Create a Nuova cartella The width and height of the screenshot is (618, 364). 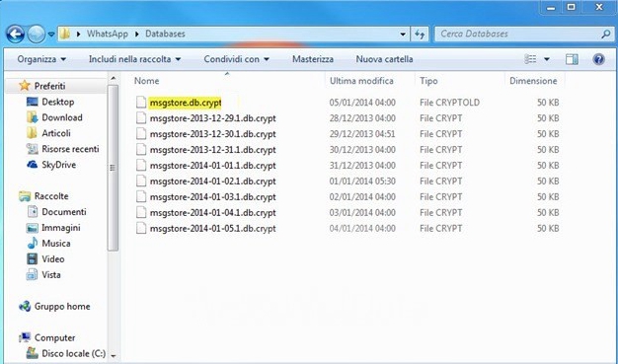pos(384,59)
